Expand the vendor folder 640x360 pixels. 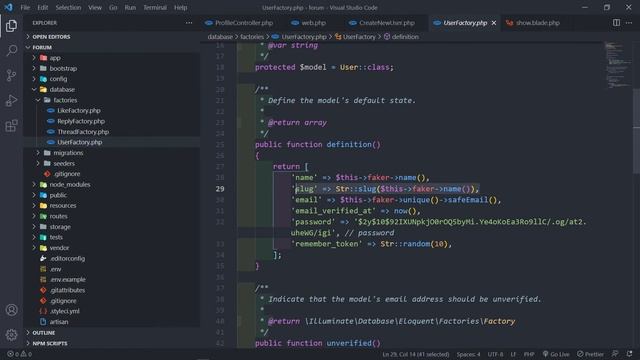[59, 248]
